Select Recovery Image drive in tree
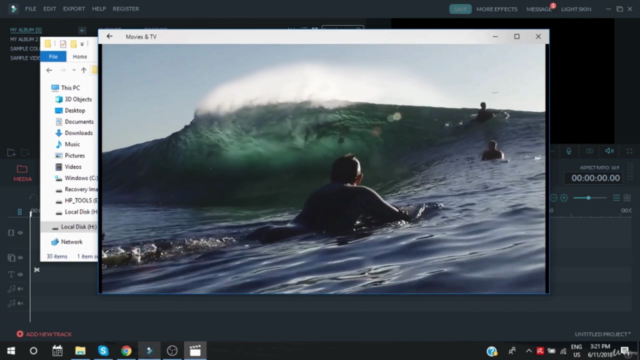This screenshot has width=640, height=360. [x=81, y=189]
